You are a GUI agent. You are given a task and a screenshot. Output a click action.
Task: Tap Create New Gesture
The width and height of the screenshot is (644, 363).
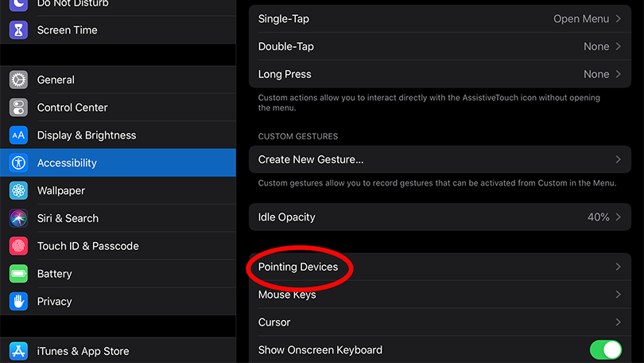(x=440, y=159)
